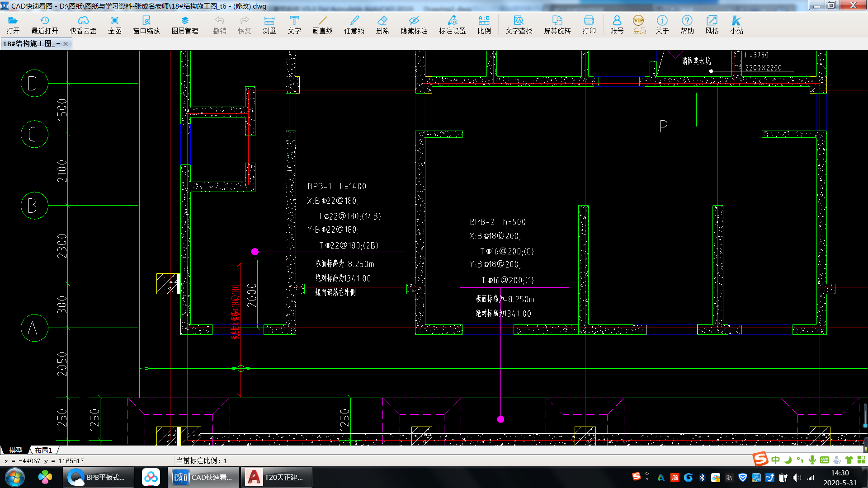The width and height of the screenshot is (868, 488).
Task: Activate window zoom (窗口缩放)
Action: pos(146,25)
